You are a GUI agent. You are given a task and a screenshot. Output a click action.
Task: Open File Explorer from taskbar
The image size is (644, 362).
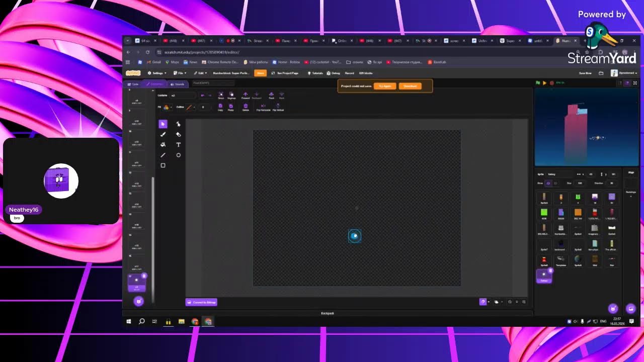coord(181,321)
